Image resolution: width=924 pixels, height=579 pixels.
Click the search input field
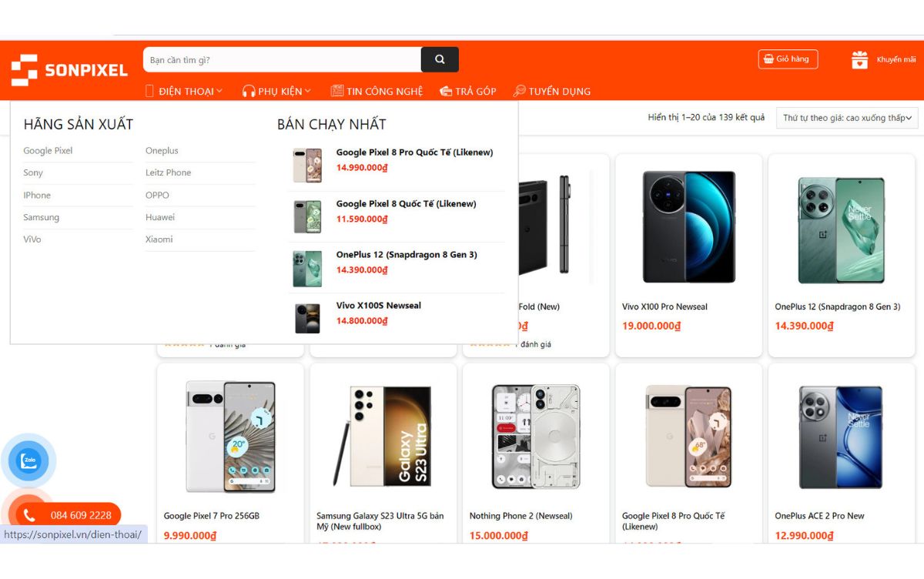[282, 59]
